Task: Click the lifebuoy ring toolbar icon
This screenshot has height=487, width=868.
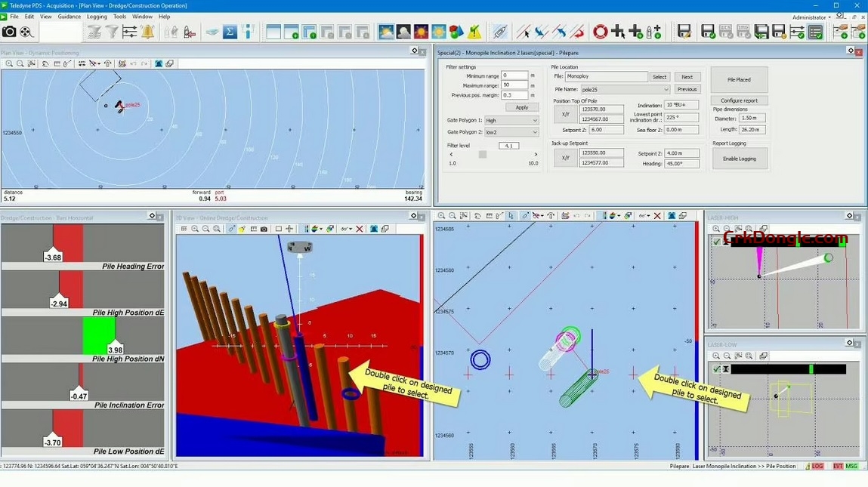Action: (599, 32)
